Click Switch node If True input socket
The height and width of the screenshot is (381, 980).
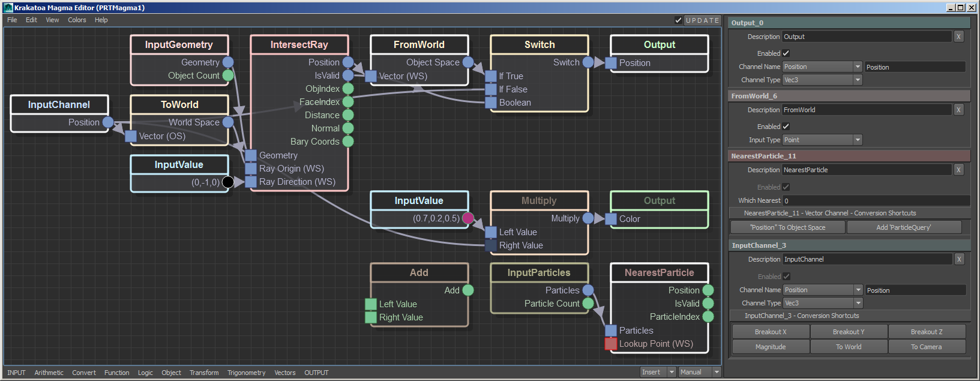click(491, 76)
